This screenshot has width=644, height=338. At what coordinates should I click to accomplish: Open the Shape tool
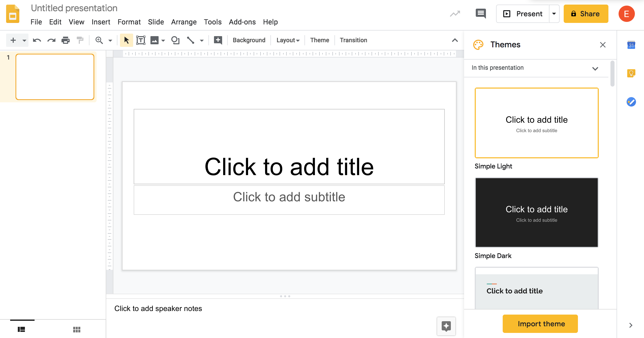point(175,40)
